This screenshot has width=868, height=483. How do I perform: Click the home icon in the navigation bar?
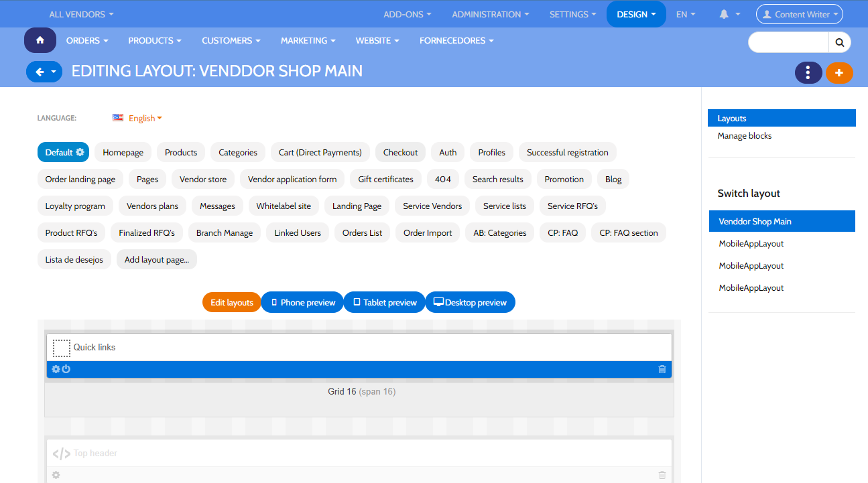(40, 40)
